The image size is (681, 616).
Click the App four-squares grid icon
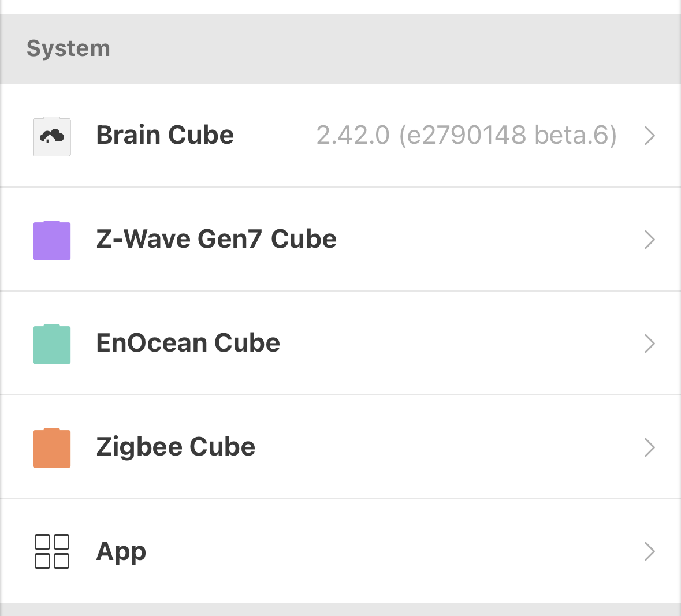pos(51,551)
